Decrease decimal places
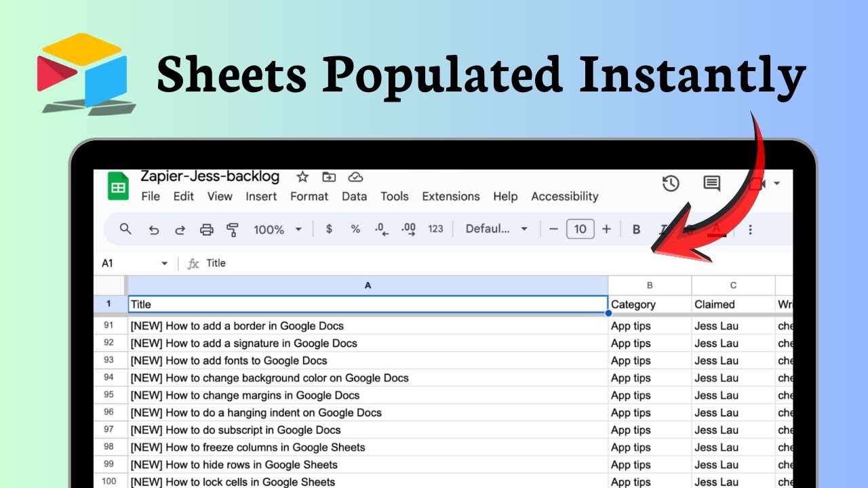This screenshot has height=488, width=868. point(382,229)
